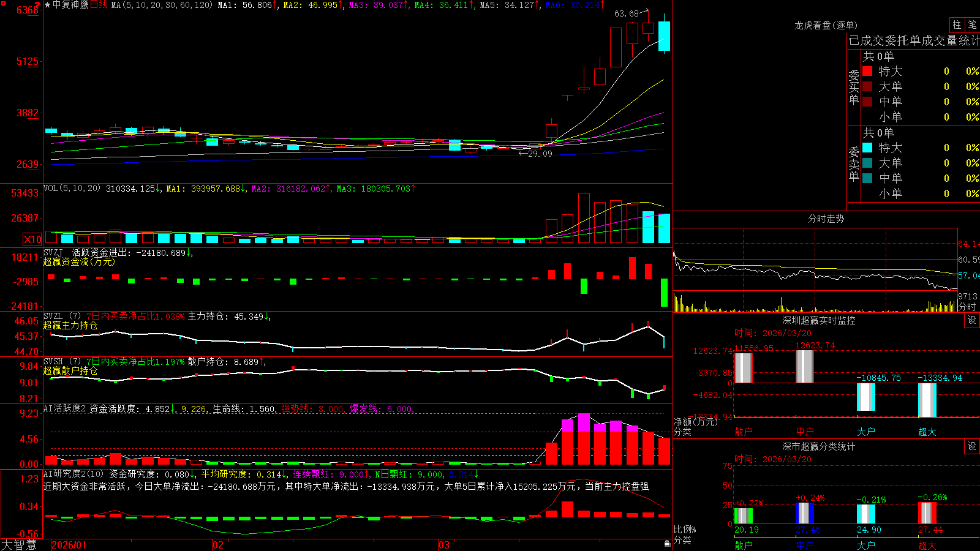This screenshot has height=551, width=980.
Task: Open 设 settings for 深圳超赢实时监控 panel
Action: coord(971,320)
